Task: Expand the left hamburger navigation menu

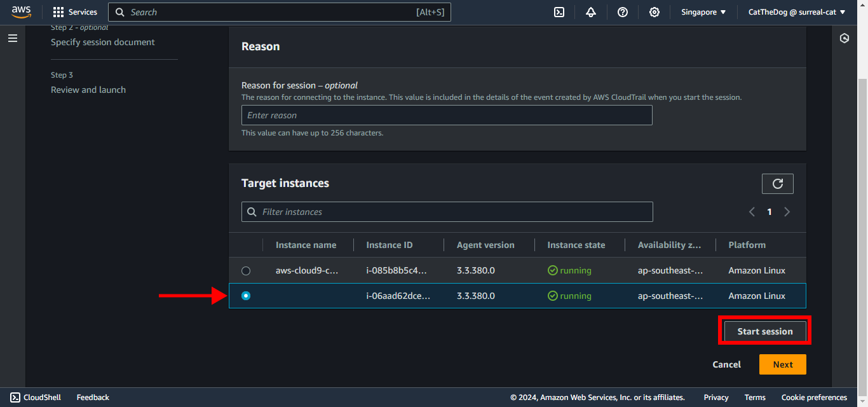Action: pyautogui.click(x=13, y=39)
